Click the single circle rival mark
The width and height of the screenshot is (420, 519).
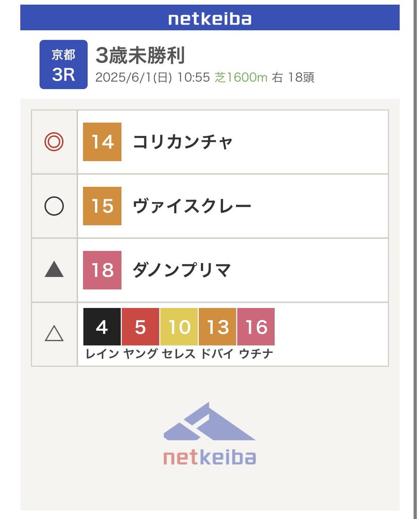pos(54,206)
